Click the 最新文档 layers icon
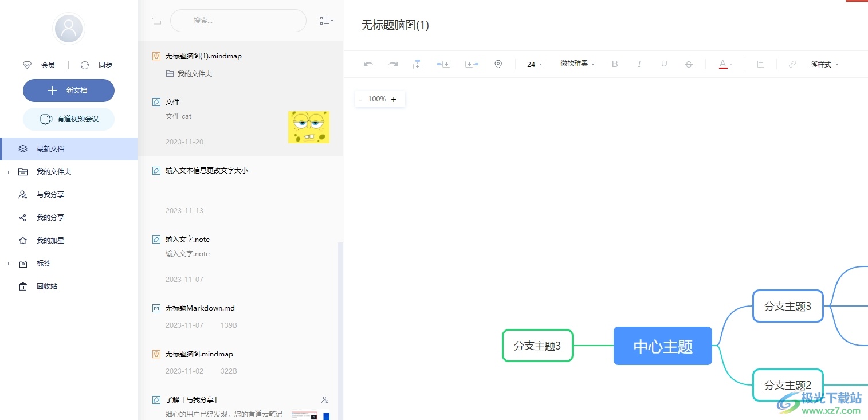This screenshot has height=420, width=868. click(23, 149)
